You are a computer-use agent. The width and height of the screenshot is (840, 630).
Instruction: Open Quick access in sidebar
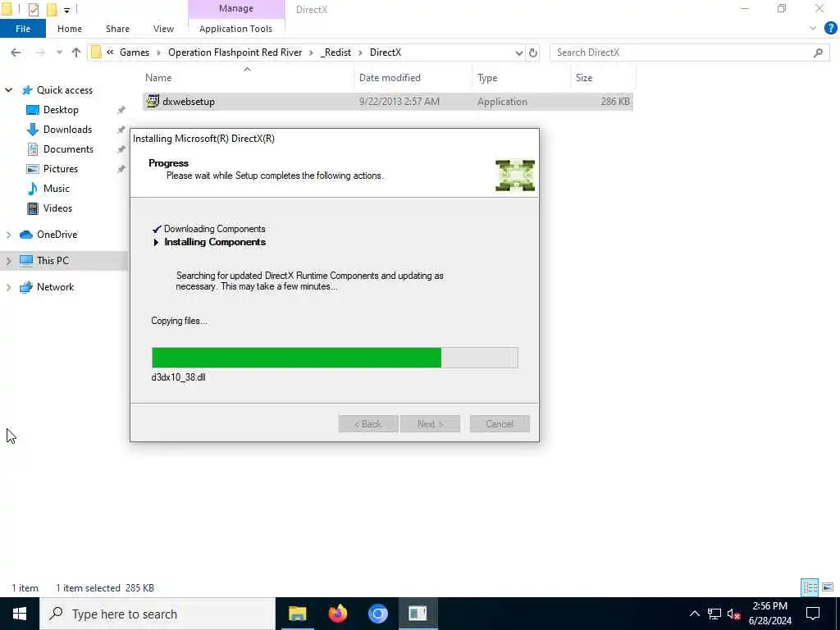coord(64,90)
